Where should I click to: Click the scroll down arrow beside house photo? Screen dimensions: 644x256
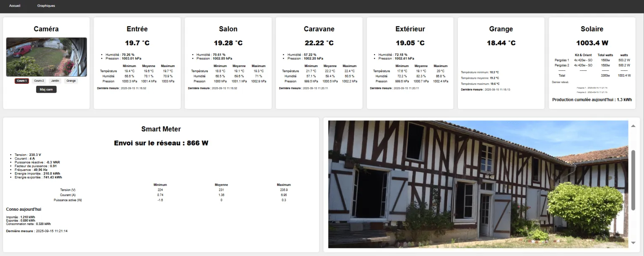(x=633, y=243)
